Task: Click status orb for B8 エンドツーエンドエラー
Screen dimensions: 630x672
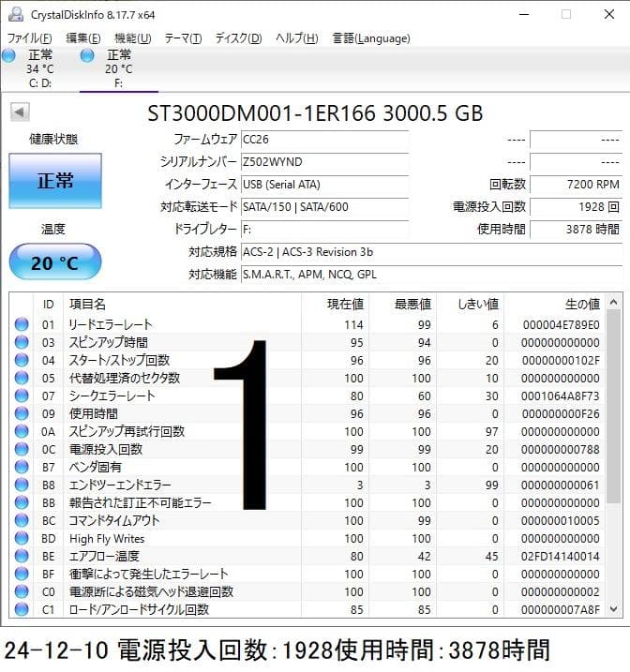Action: click(x=22, y=485)
